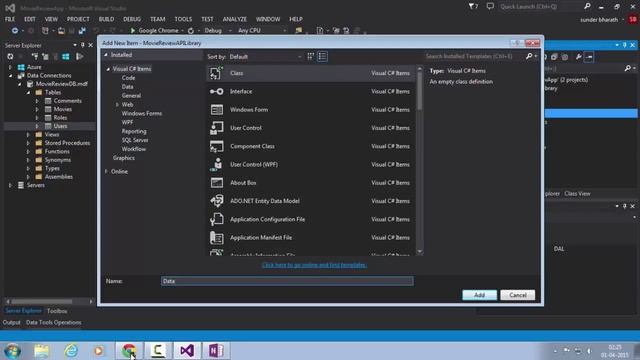
Task: Open the Sort by Default dropdown
Action: pos(266,57)
